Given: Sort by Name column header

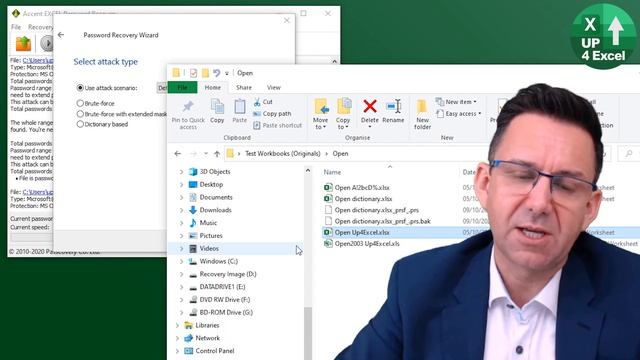Looking at the screenshot, I should click(332, 172).
